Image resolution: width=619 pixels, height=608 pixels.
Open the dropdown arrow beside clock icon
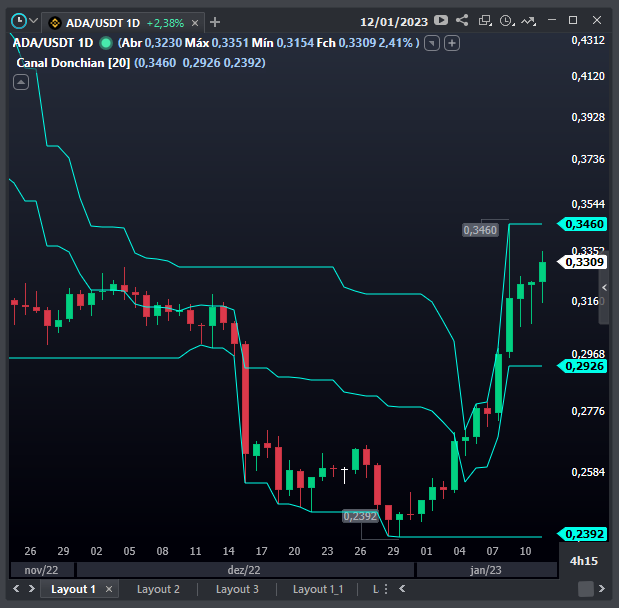tap(34, 21)
